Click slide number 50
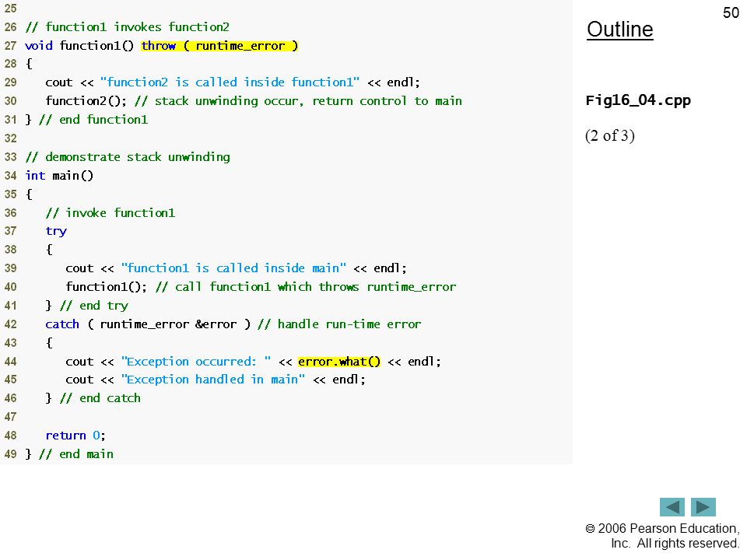 [x=731, y=12]
